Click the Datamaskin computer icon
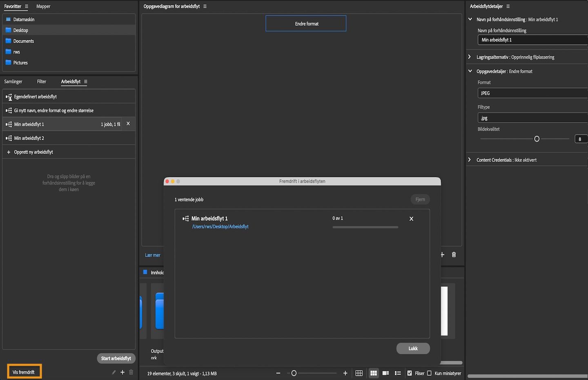588x380 pixels. (x=8, y=19)
